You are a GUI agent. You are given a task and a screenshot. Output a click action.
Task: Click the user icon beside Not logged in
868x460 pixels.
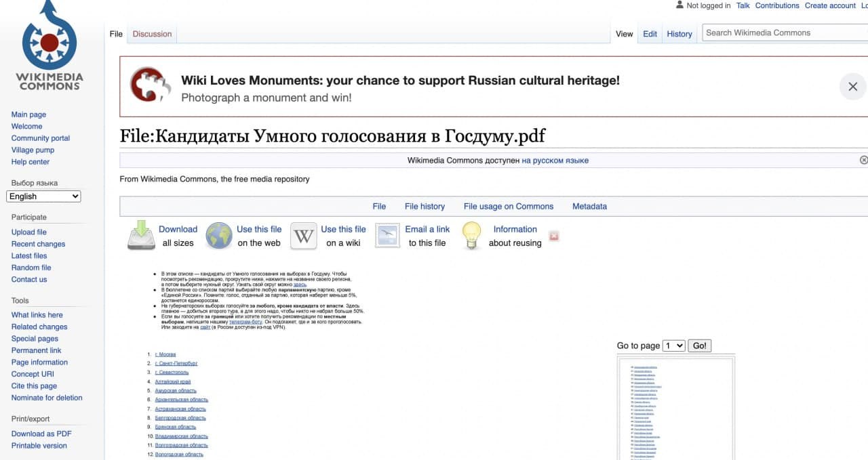679,5
